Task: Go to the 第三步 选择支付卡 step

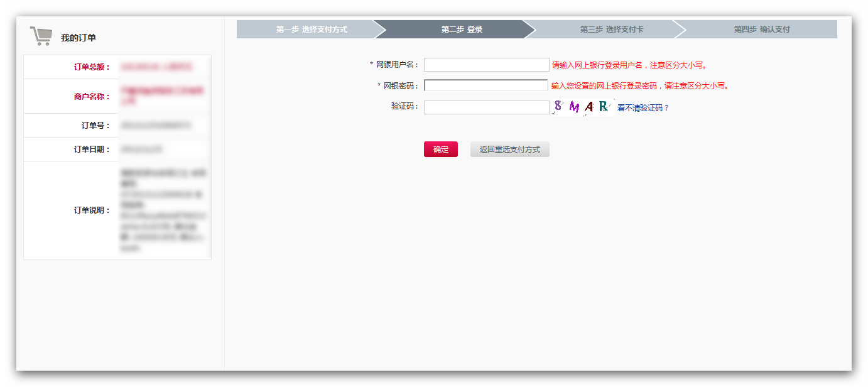Action: (x=611, y=30)
